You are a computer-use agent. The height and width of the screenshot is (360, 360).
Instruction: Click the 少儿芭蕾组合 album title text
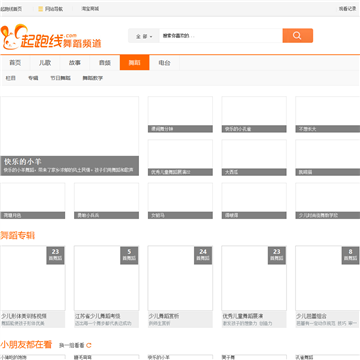coord(312,316)
